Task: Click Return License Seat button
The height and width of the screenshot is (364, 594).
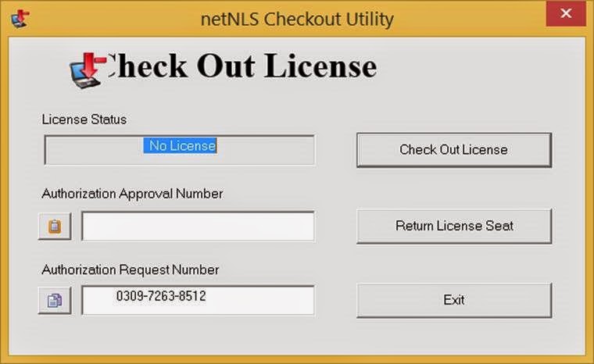Action: (454, 226)
